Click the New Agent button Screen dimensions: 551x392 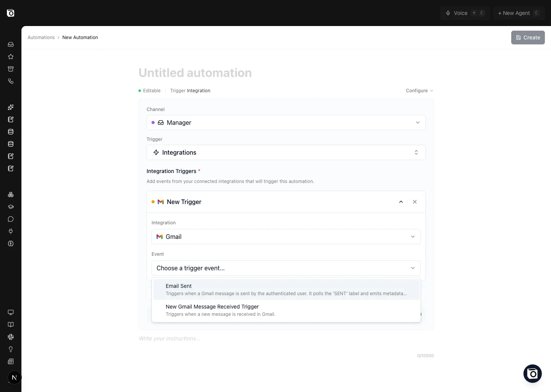pos(519,13)
